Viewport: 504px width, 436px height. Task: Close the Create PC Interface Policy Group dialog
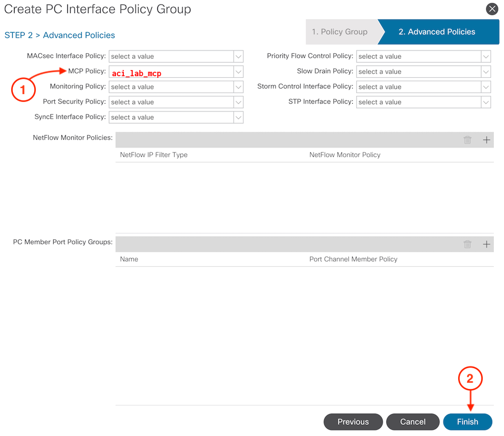[492, 9]
